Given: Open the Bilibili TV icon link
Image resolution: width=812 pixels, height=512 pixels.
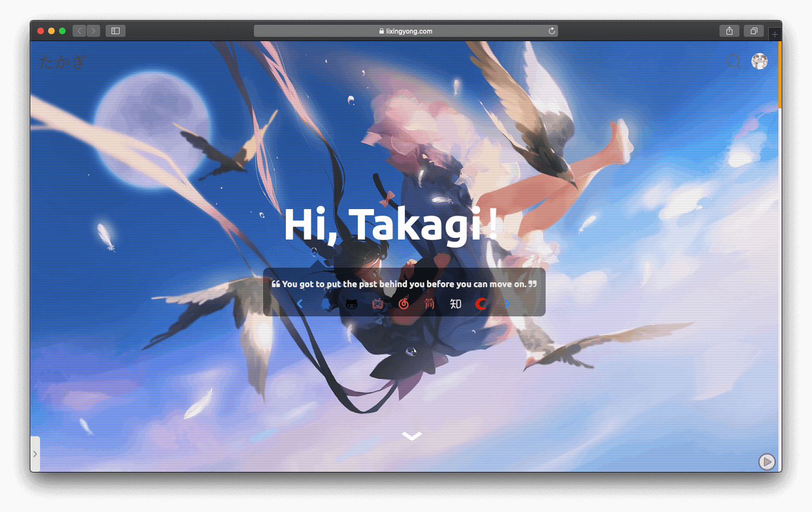Looking at the screenshot, I should 378,304.
